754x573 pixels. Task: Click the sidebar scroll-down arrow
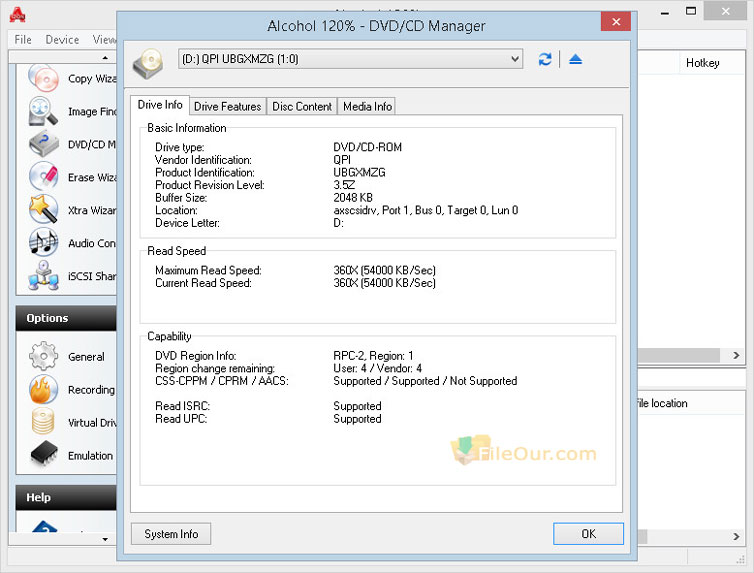click(x=105, y=539)
